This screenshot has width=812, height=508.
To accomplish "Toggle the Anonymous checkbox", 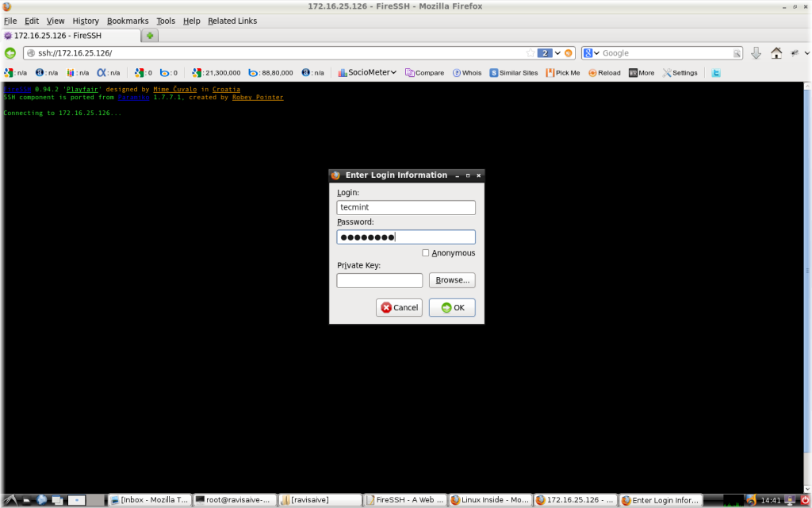I will tap(425, 253).
